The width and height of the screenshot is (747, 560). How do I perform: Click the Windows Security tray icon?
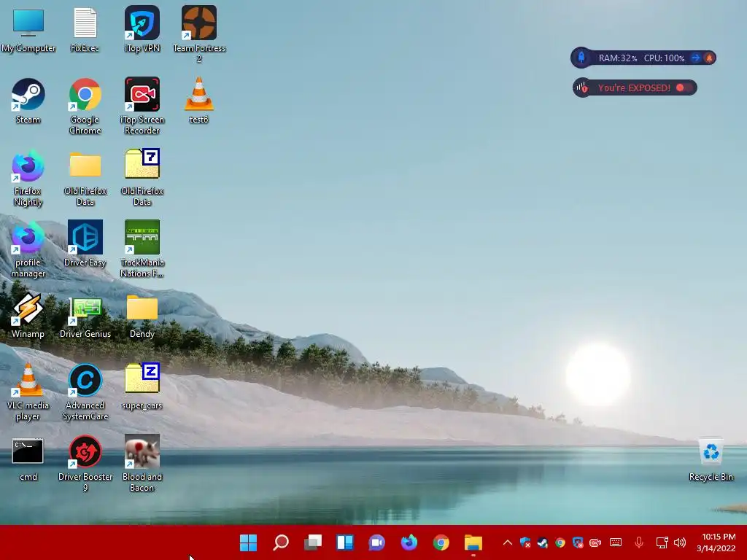point(525,542)
